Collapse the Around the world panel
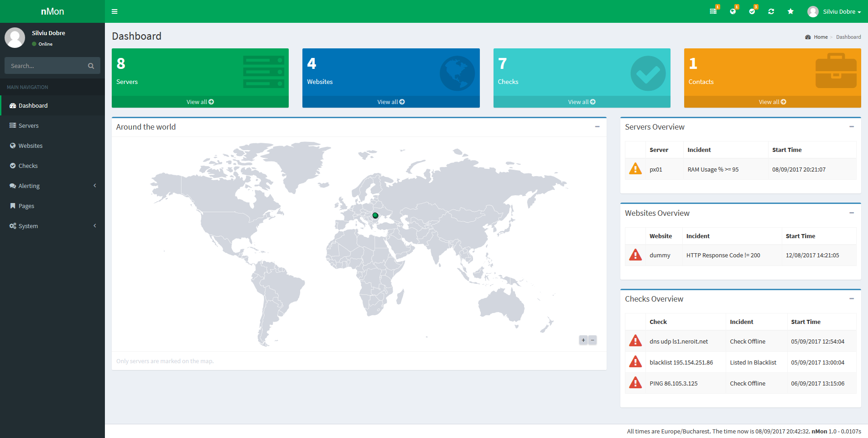 pos(597,127)
